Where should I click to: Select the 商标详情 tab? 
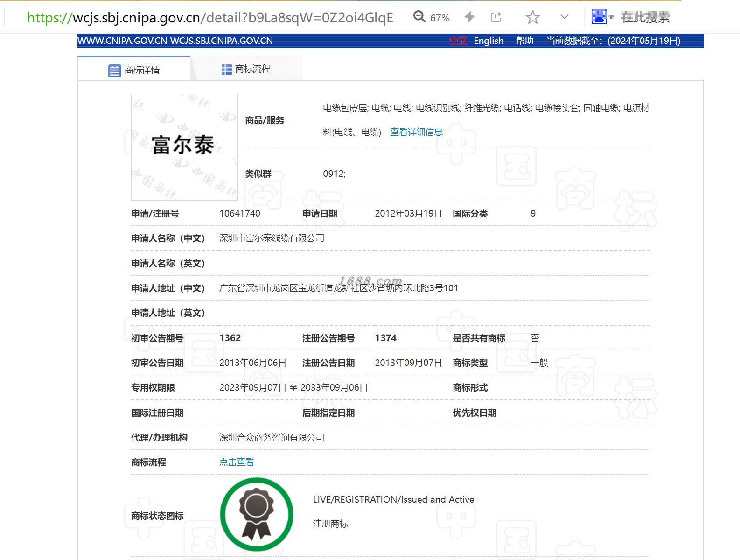click(x=134, y=69)
